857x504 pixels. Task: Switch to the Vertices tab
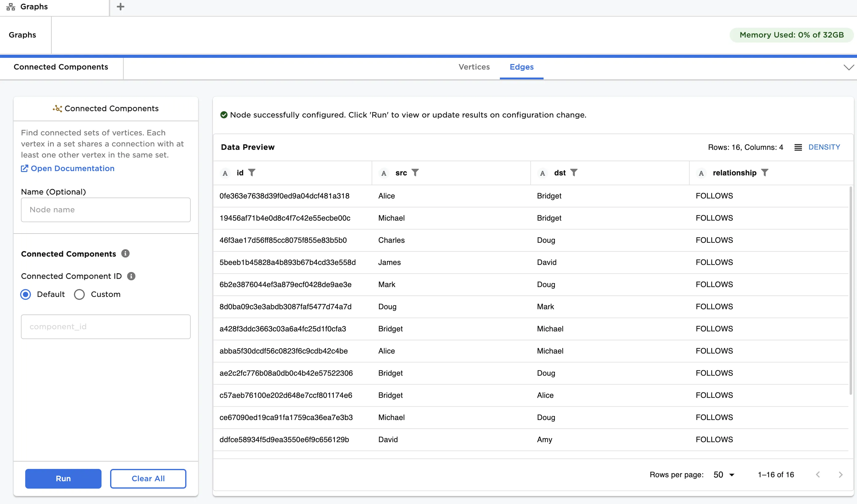click(x=474, y=67)
